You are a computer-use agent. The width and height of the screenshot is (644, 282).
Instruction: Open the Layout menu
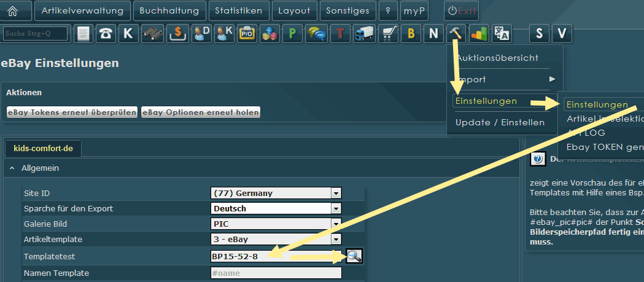pos(294,10)
